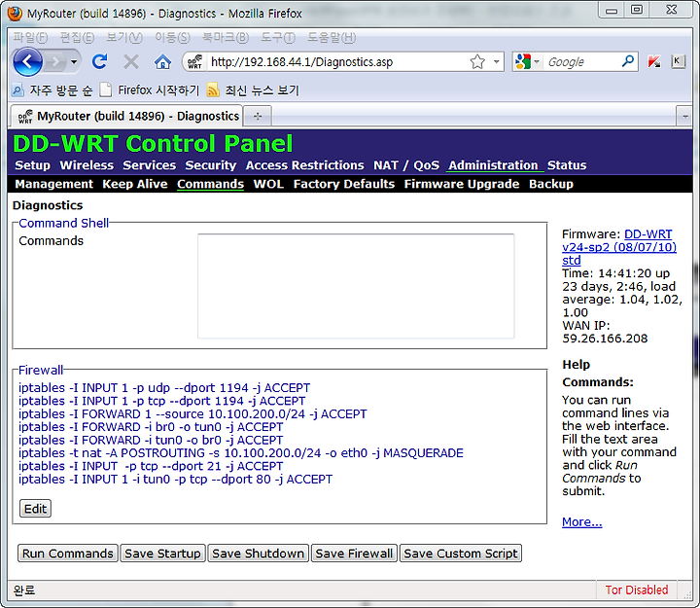700x608 pixels.
Task: Click the Forward arrow button
Action: click(x=55, y=61)
